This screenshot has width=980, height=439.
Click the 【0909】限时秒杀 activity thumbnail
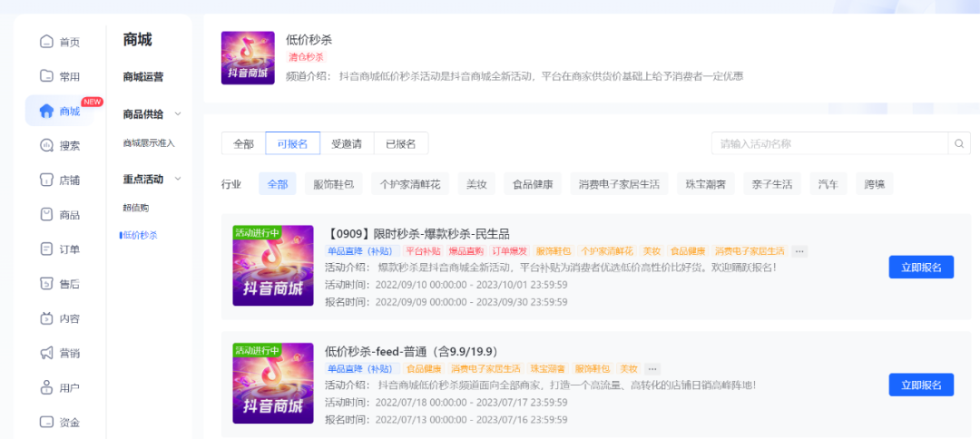click(x=273, y=266)
